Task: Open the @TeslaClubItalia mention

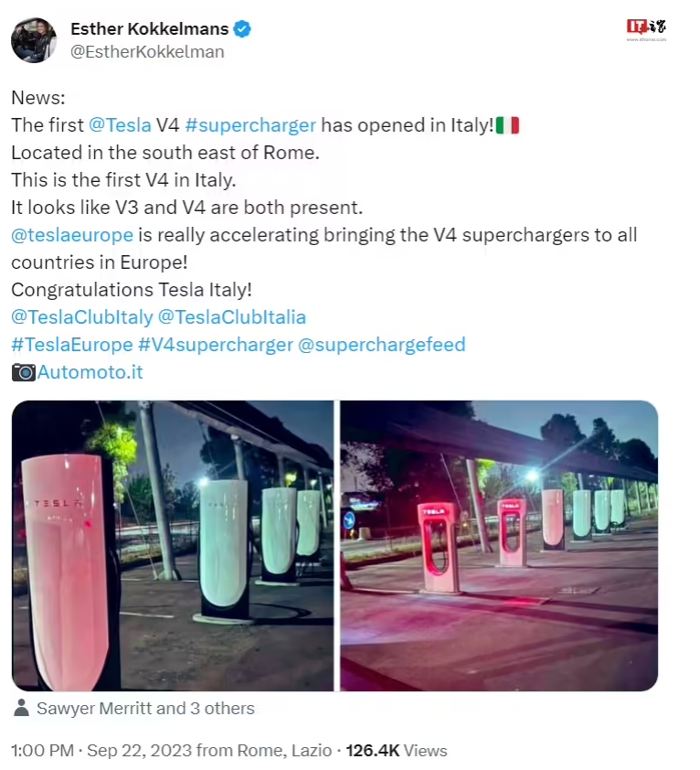Action: (x=232, y=317)
